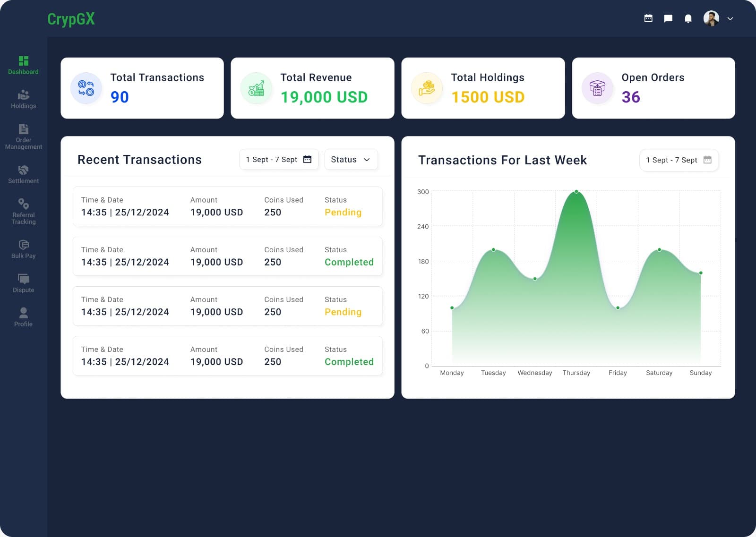
Task: Click the Total Transactions exchange icon
Action: click(x=86, y=88)
